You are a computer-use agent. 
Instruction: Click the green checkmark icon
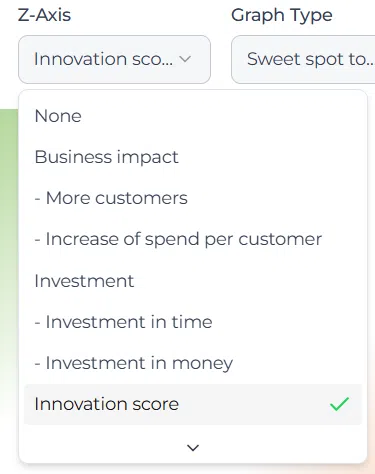(x=339, y=404)
